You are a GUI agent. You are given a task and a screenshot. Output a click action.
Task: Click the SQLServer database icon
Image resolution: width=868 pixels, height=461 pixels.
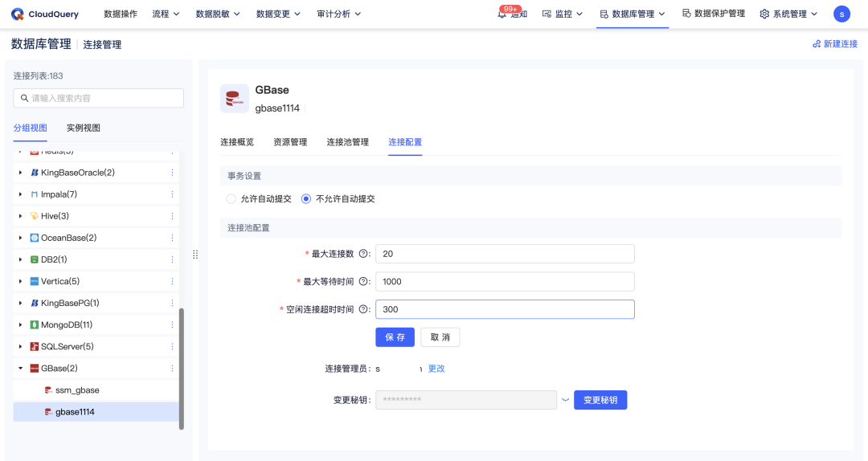pos(35,346)
